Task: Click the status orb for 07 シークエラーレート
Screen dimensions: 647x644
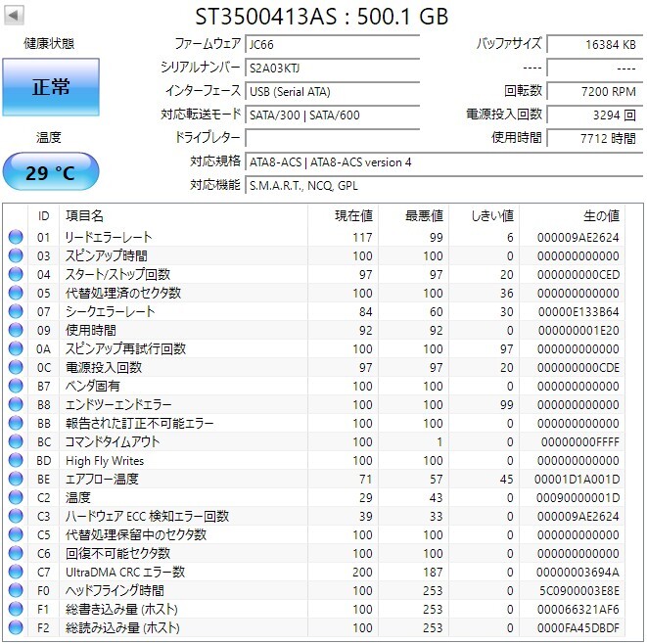Action: pos(16,311)
